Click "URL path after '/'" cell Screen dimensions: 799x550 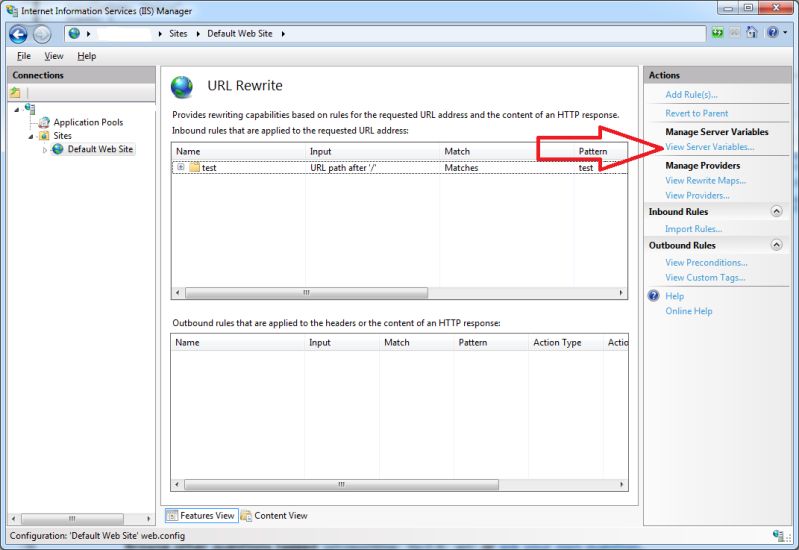click(343, 168)
